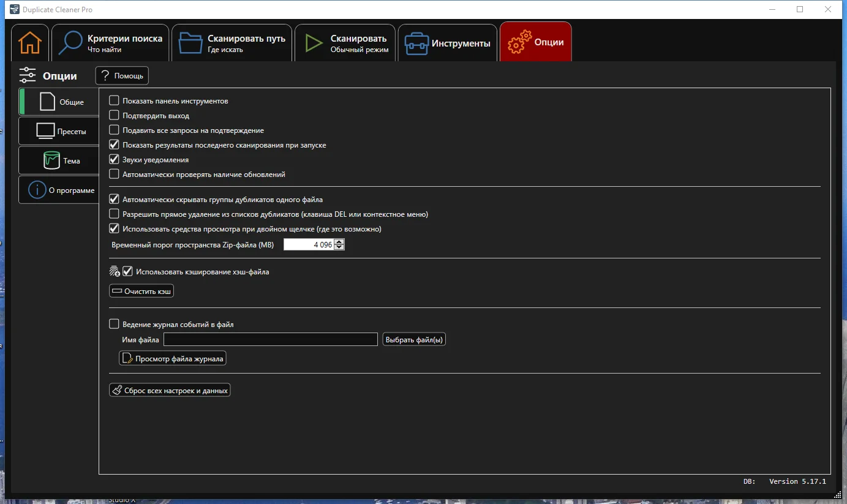Increase Zip-файла threshold with up arrow
This screenshot has width=847, height=504.
pyautogui.click(x=339, y=242)
